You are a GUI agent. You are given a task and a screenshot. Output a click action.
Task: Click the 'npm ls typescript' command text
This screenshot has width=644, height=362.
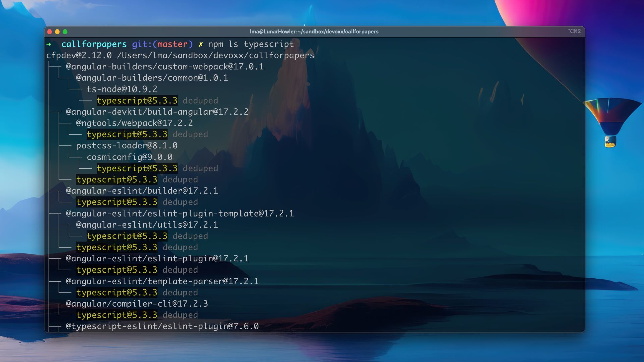click(x=251, y=44)
